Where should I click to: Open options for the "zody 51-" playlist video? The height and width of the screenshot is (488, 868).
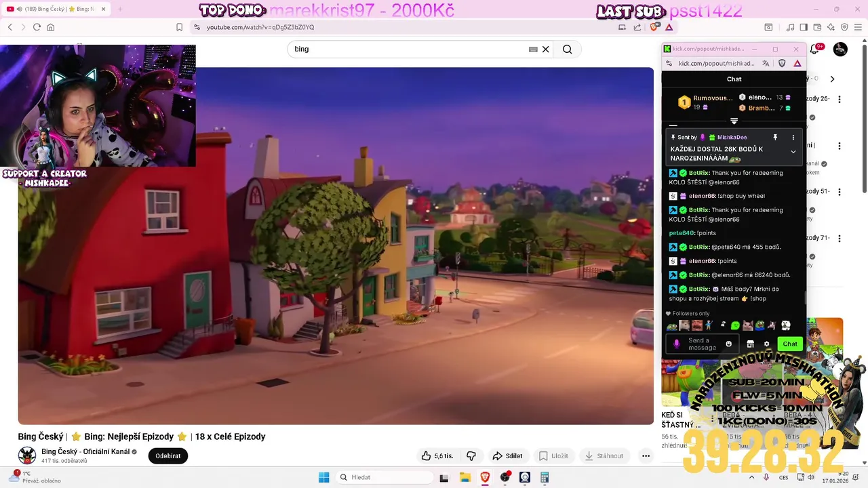840,192
